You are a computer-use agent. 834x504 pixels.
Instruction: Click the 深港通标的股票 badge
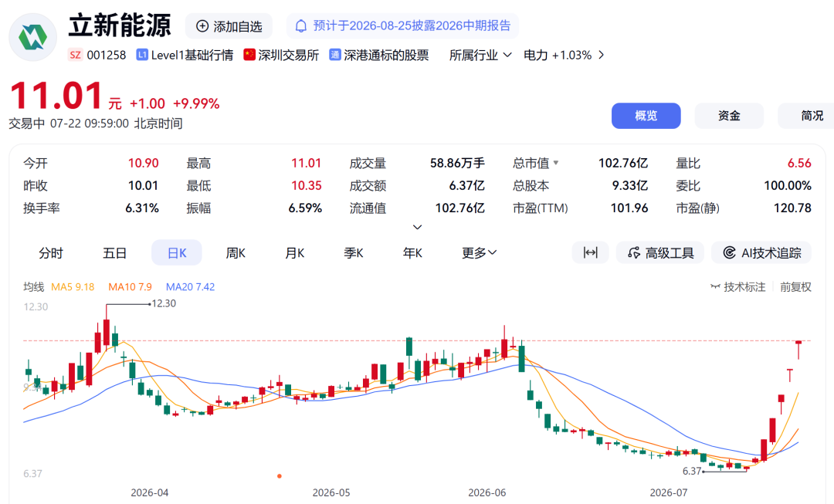coord(379,55)
